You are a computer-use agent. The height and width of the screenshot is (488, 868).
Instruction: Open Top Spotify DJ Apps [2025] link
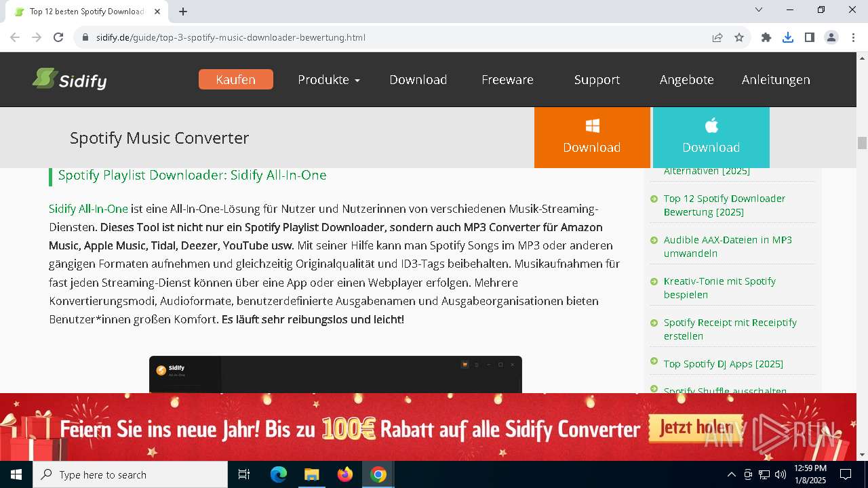click(x=724, y=364)
